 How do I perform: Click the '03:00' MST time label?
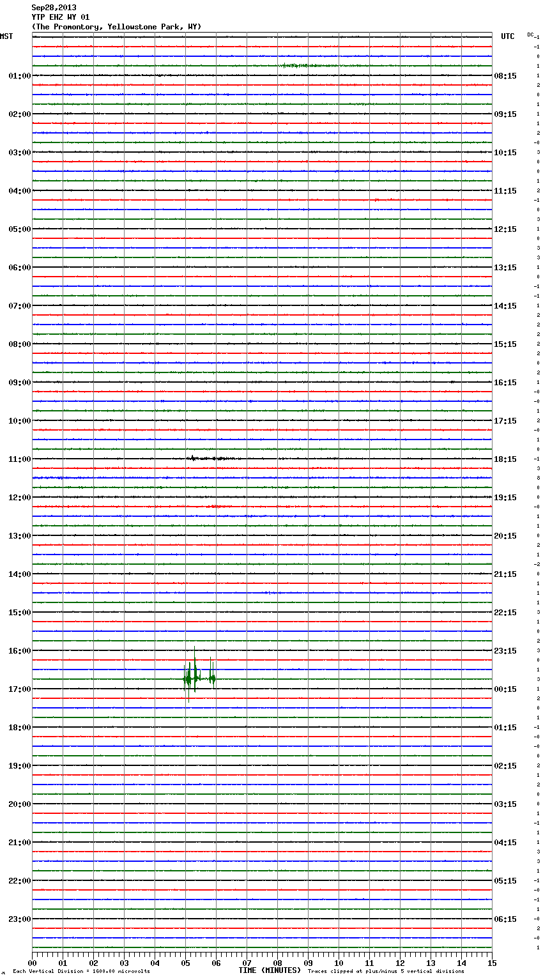pos(19,153)
